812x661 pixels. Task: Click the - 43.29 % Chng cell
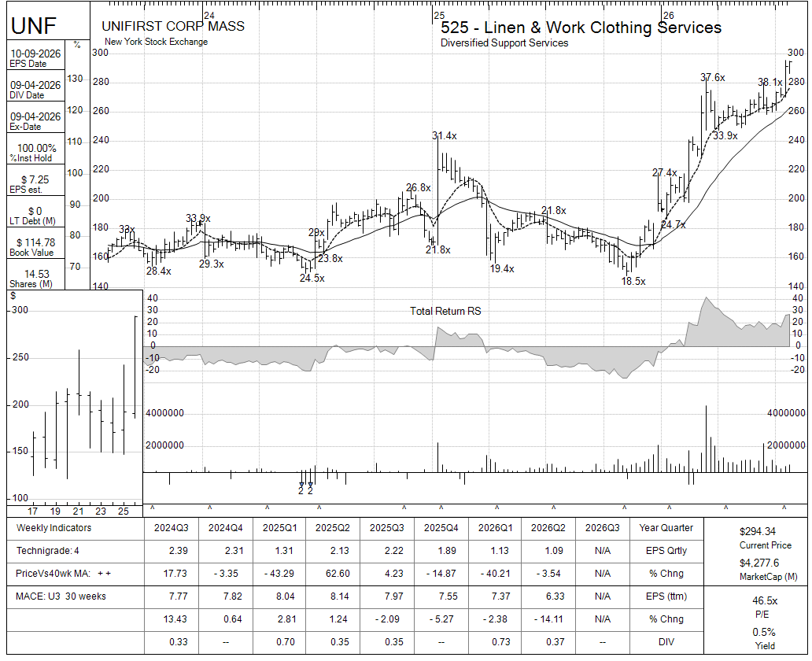(x=279, y=574)
